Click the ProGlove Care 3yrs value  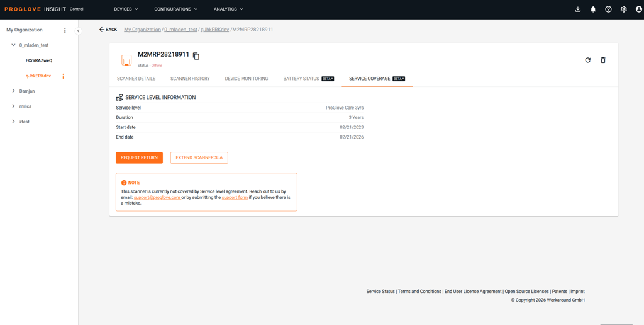click(345, 108)
